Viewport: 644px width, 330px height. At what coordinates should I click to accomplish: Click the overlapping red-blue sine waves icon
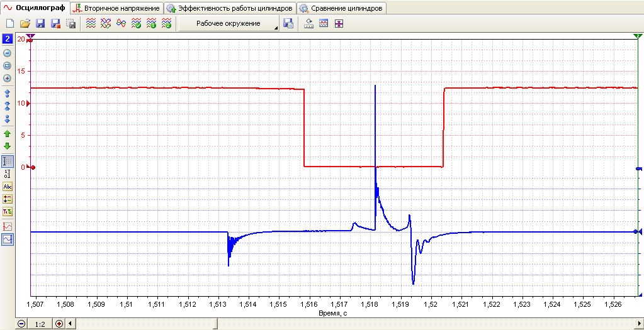(121, 23)
